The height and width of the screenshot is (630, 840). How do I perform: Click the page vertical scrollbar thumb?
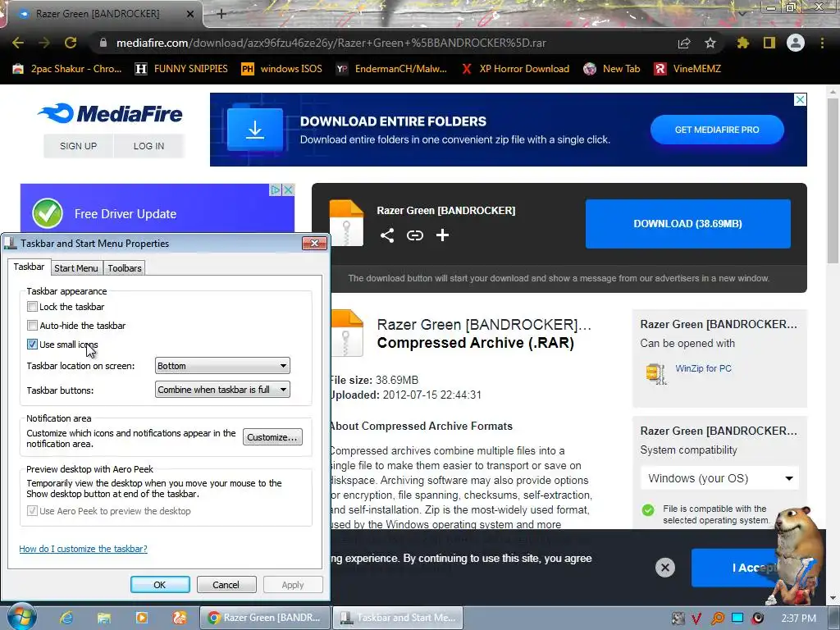pos(833,181)
